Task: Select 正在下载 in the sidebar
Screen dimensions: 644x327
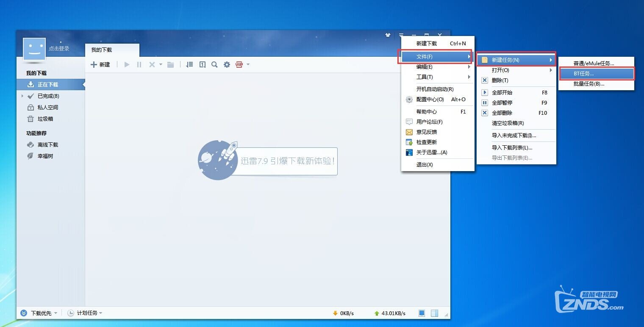Action: [50, 85]
